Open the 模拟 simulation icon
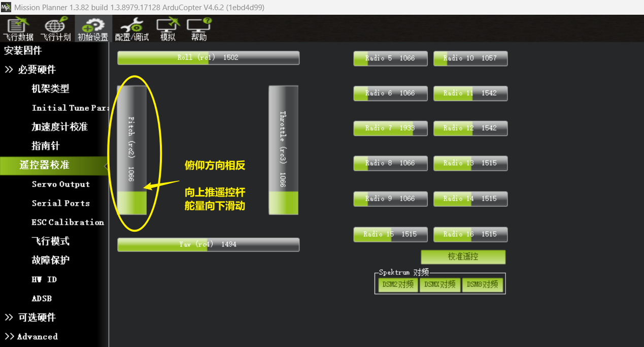This screenshot has width=644, height=347. tap(168, 29)
